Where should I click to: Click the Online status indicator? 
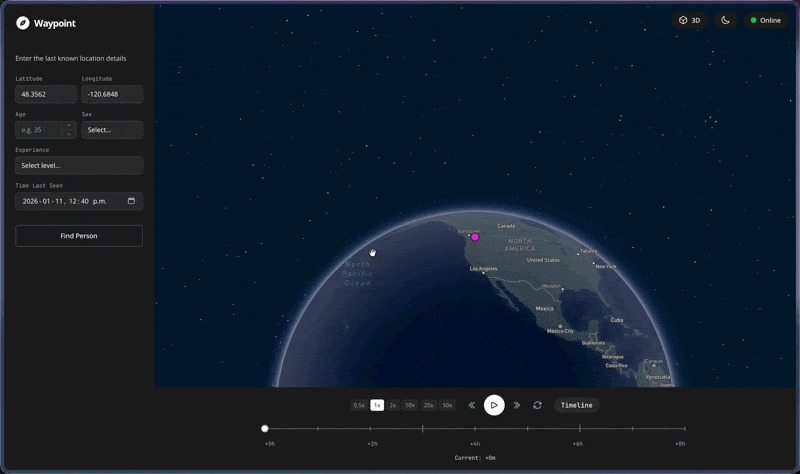tap(765, 20)
